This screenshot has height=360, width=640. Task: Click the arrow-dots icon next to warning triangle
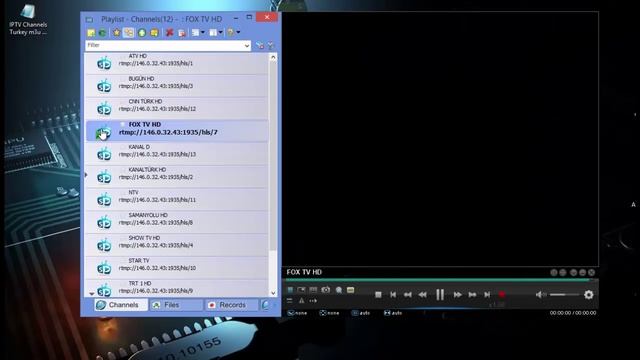tap(313, 301)
